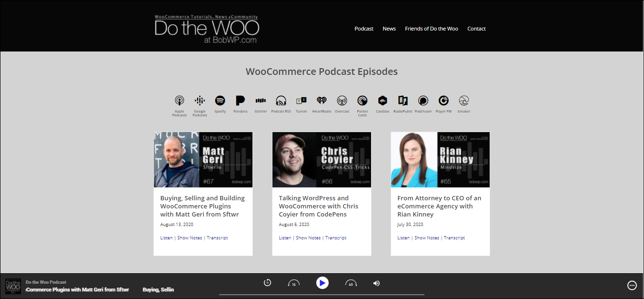Go to Friends of Do the Woo
This screenshot has width=644, height=299.
click(432, 29)
